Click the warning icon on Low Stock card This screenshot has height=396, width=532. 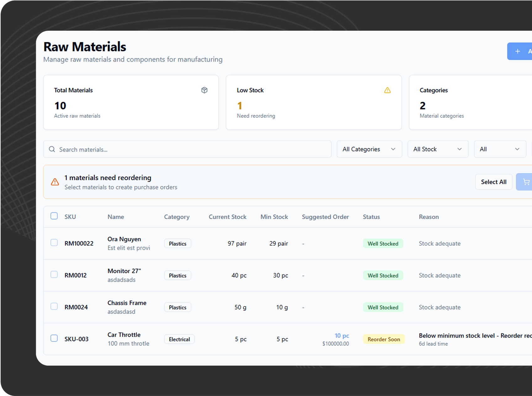click(x=387, y=90)
